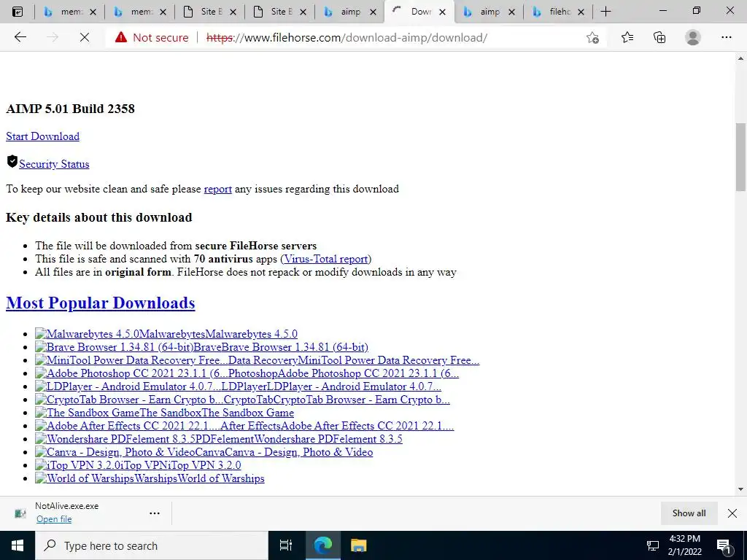Screen dimensions: 747x560
Task: Open the World of Warships link
Action: (150, 478)
